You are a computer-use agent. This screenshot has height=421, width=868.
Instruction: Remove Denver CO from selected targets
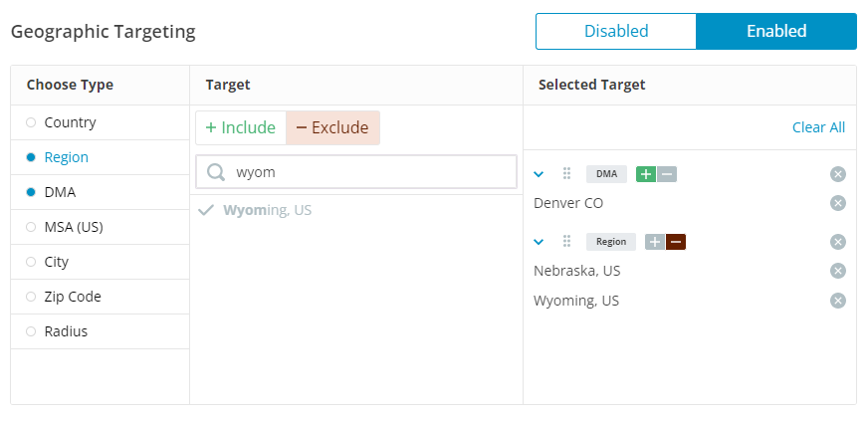[838, 203]
